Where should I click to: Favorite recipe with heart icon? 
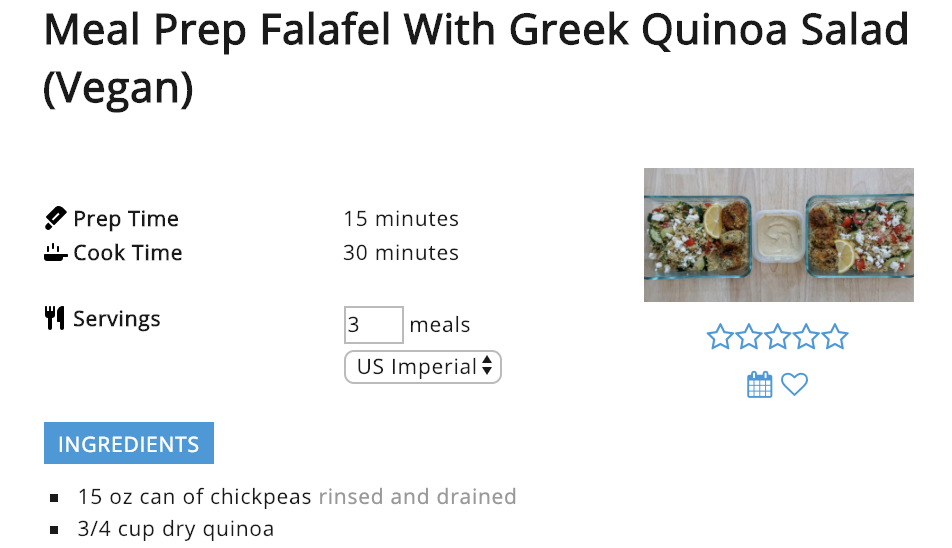pyautogui.click(x=794, y=384)
